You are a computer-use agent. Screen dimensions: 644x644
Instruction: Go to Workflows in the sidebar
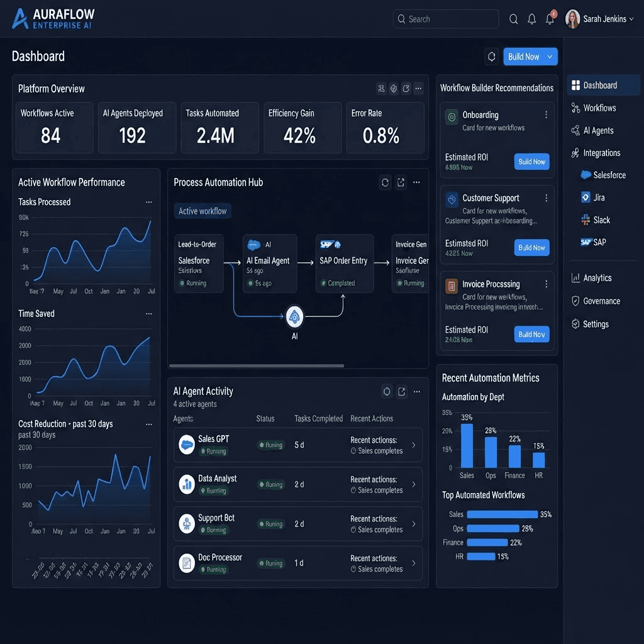click(594, 108)
